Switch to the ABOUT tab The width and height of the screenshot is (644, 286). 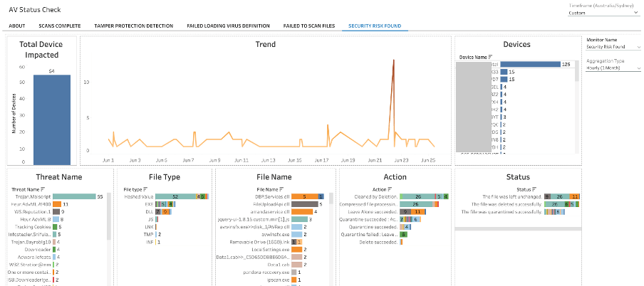click(17, 26)
